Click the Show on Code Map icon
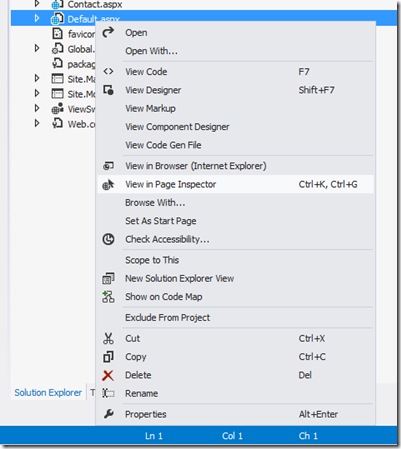Screen dimensions: 401x449 [108, 297]
